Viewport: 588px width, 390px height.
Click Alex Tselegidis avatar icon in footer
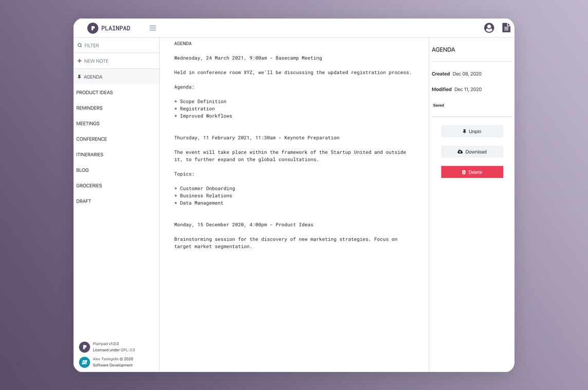[x=84, y=362]
